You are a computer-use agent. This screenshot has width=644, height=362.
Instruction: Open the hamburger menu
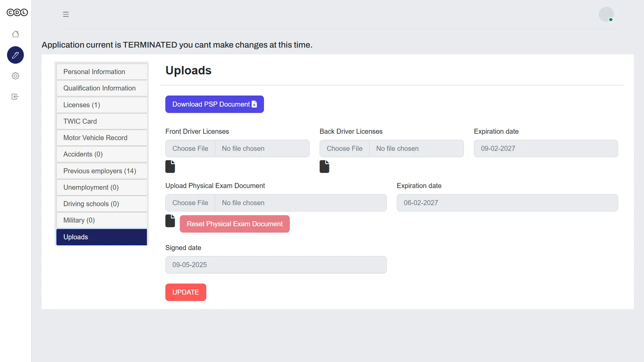[x=66, y=14]
